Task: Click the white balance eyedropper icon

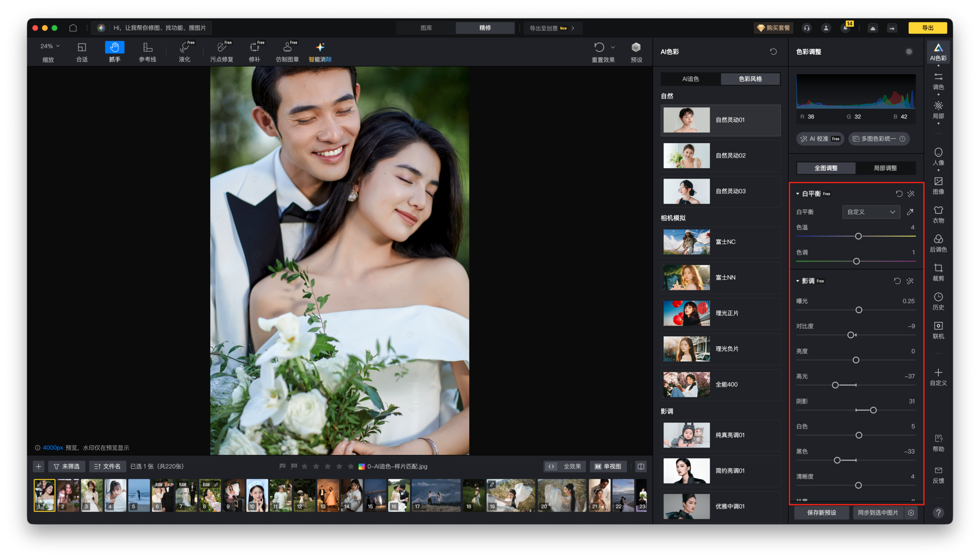Action: pos(910,212)
